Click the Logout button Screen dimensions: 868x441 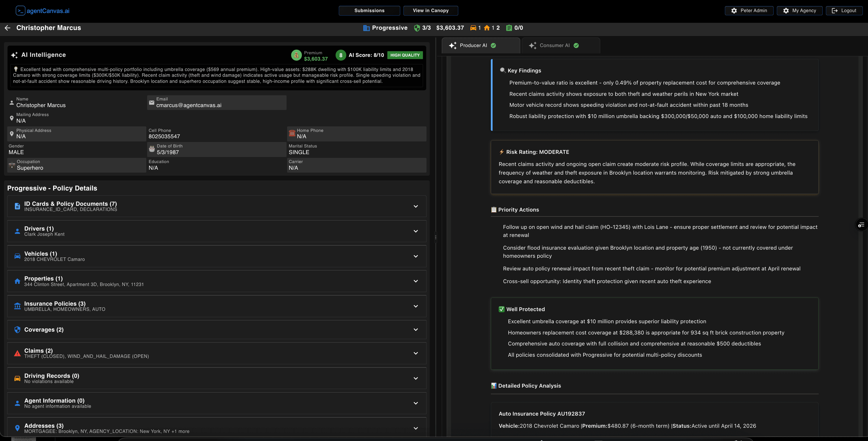click(844, 10)
